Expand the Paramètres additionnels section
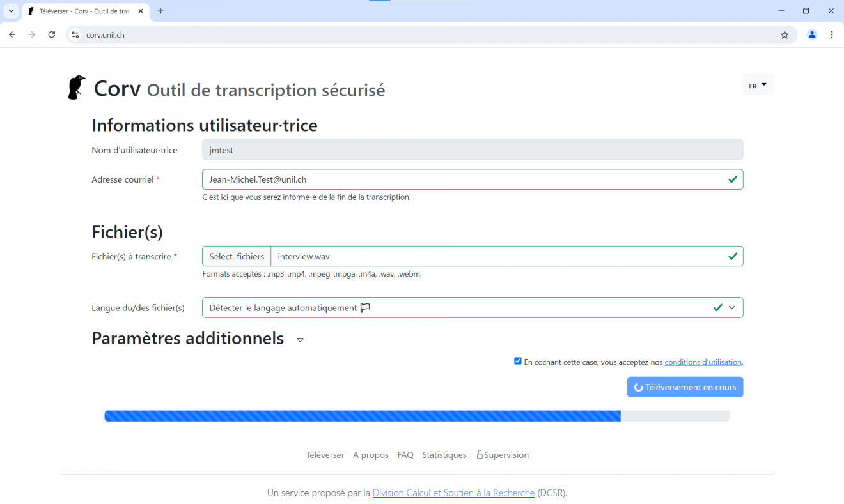The height and width of the screenshot is (504, 844). click(x=300, y=340)
